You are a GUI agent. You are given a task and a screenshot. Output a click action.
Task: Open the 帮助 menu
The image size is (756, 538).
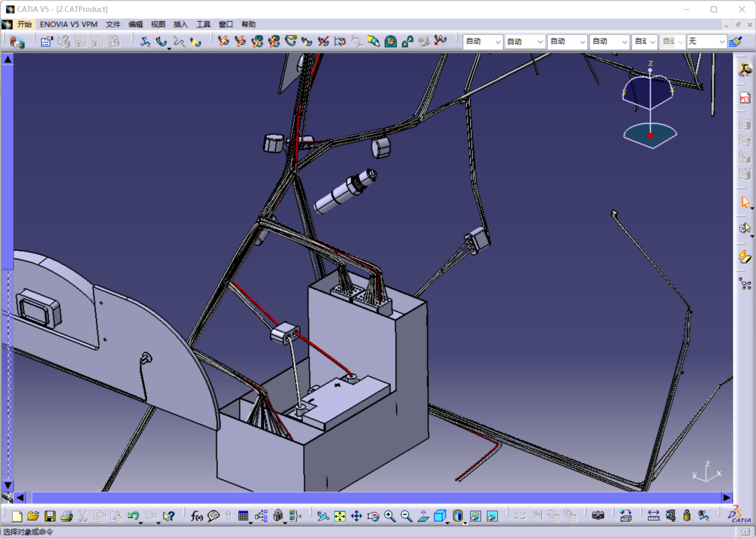[248, 24]
